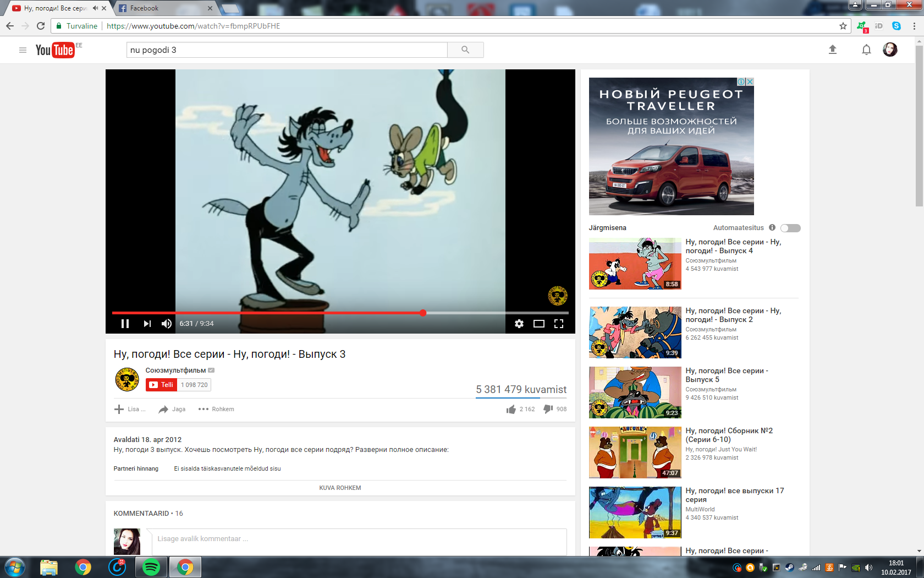Viewport: 924px width, 578px height.
Task: Open thumbnail for 17 серия video
Action: (635, 512)
